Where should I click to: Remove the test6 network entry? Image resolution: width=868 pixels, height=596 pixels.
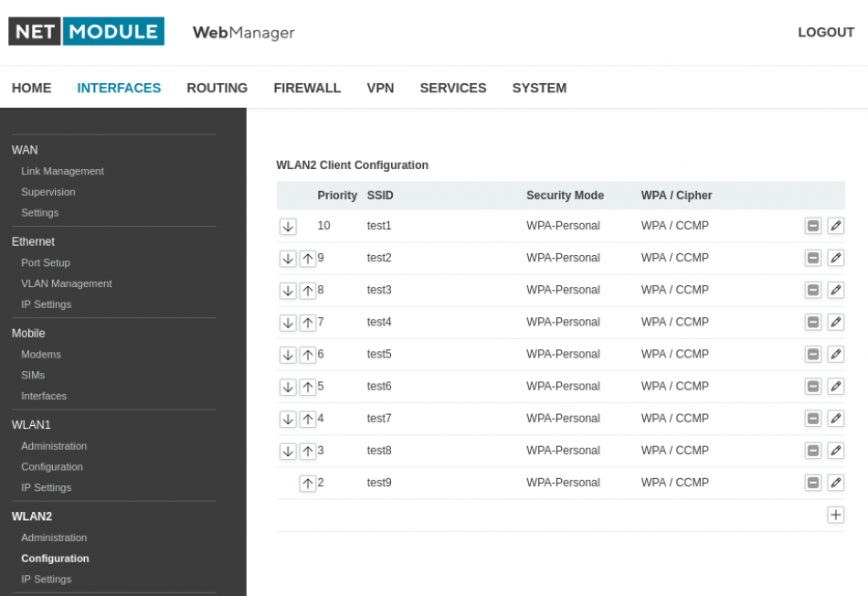point(812,387)
